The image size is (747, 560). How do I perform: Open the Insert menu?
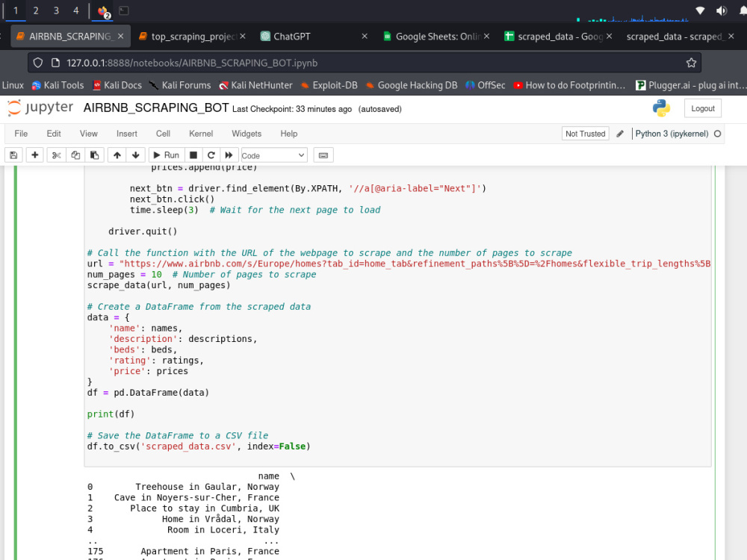click(x=127, y=134)
